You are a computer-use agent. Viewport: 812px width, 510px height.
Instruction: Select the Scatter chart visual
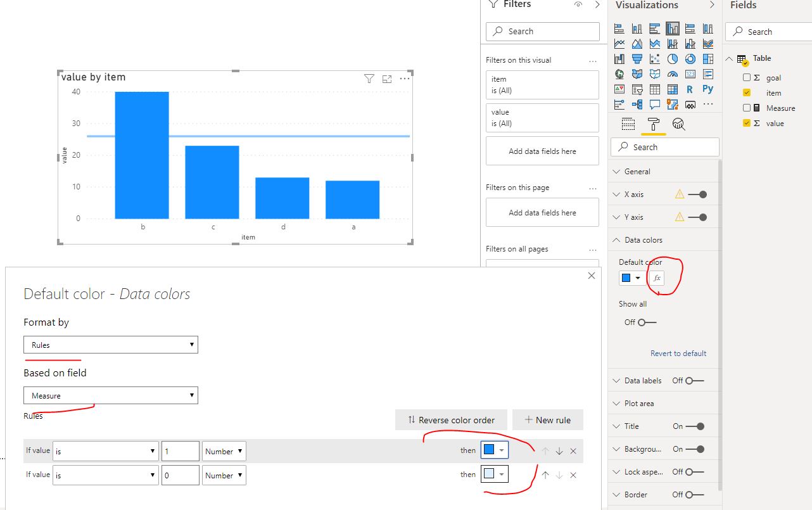655,59
